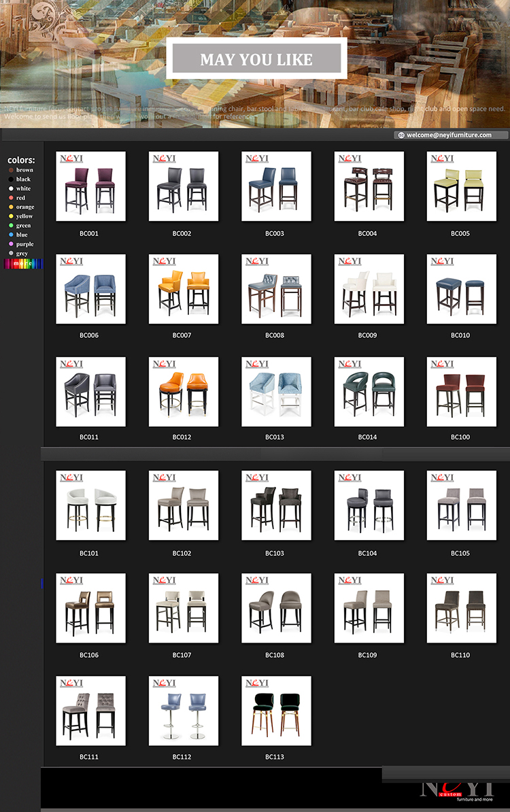Viewport: 510px width, 812px height.
Task: Click the rainbow 'more' colors bar
Action: pyautogui.click(x=23, y=263)
